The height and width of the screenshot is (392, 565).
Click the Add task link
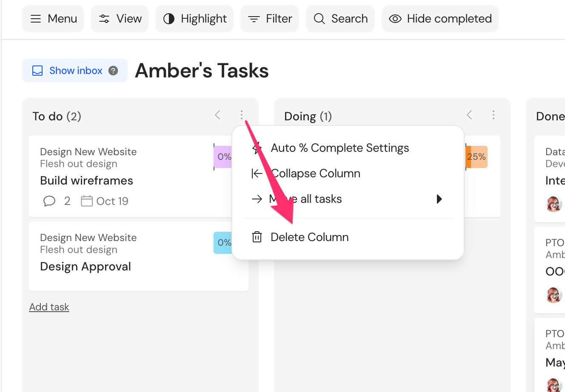tap(49, 307)
